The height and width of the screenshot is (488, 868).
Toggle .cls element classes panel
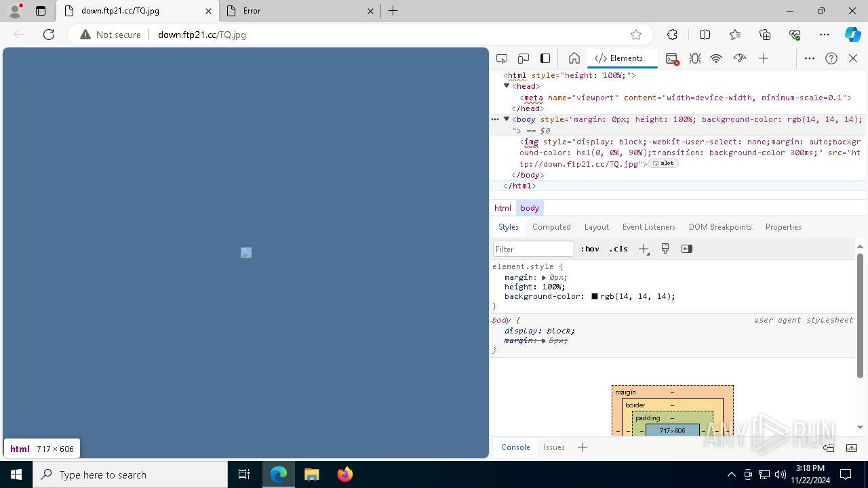coord(618,249)
